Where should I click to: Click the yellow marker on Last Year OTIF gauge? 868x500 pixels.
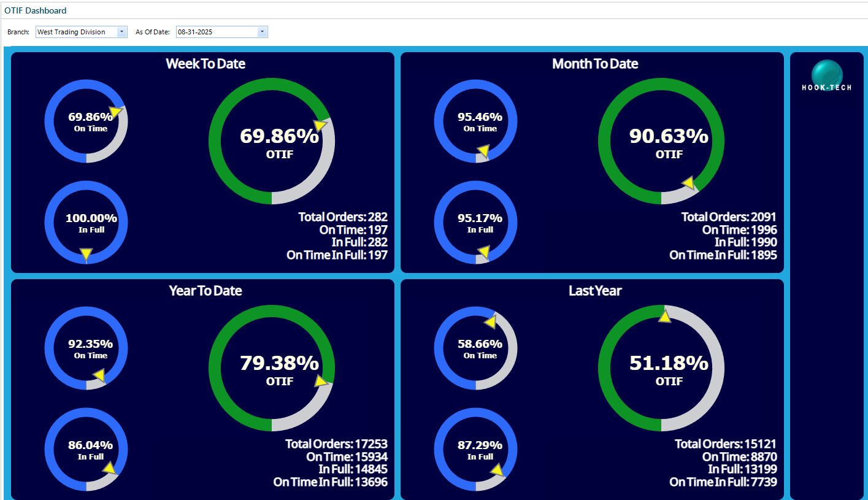(664, 316)
